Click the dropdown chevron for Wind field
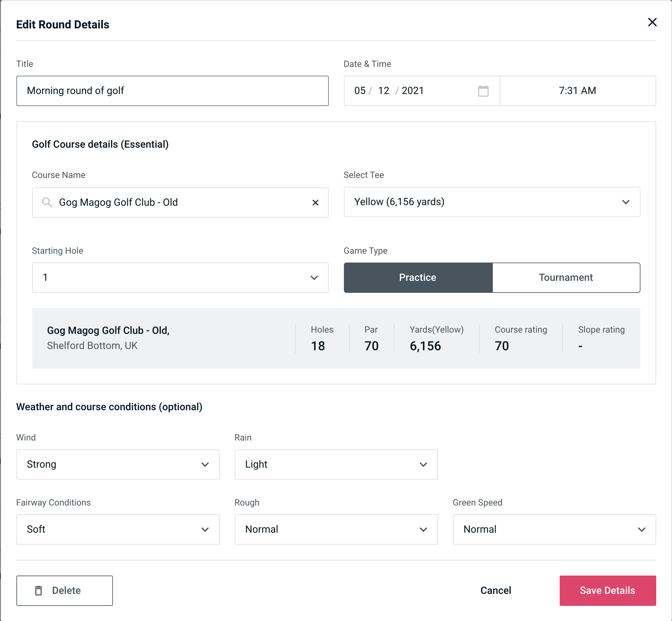 click(205, 464)
